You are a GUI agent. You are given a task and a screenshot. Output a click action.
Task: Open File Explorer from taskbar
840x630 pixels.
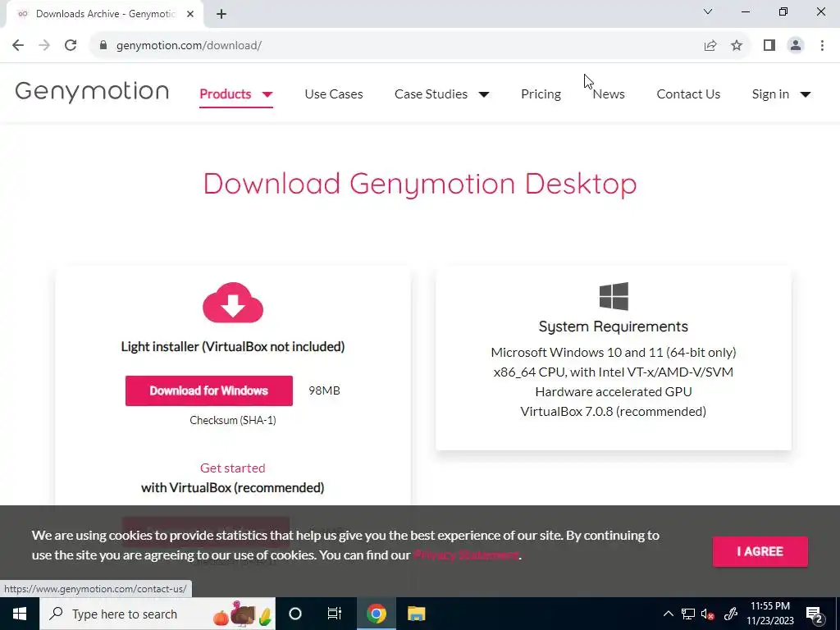(x=416, y=614)
